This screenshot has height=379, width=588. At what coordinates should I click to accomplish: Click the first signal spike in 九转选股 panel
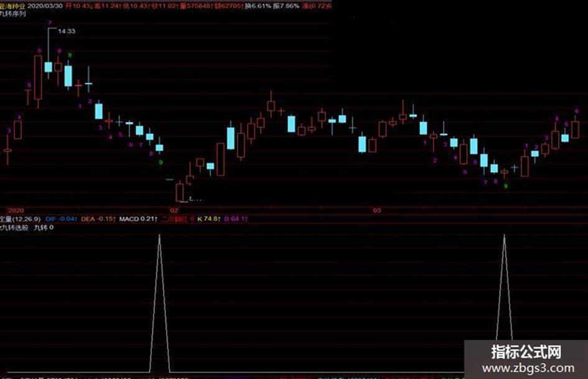click(159, 303)
